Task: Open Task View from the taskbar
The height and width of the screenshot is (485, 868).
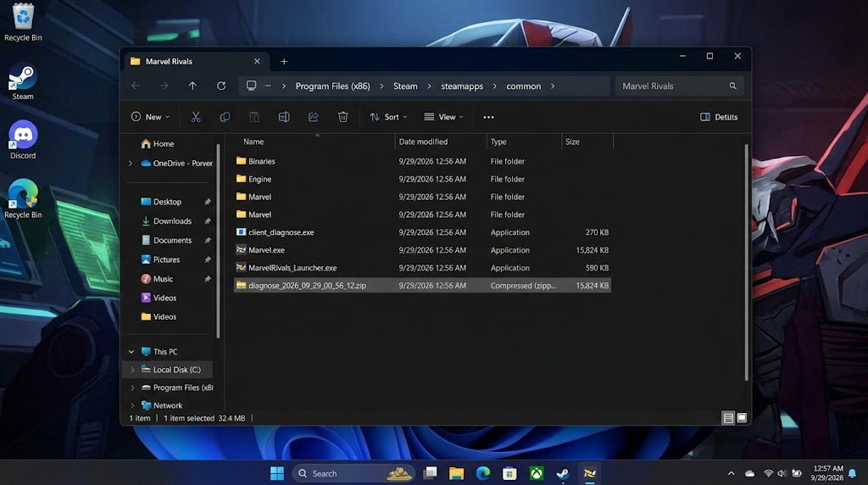Action: pos(430,473)
